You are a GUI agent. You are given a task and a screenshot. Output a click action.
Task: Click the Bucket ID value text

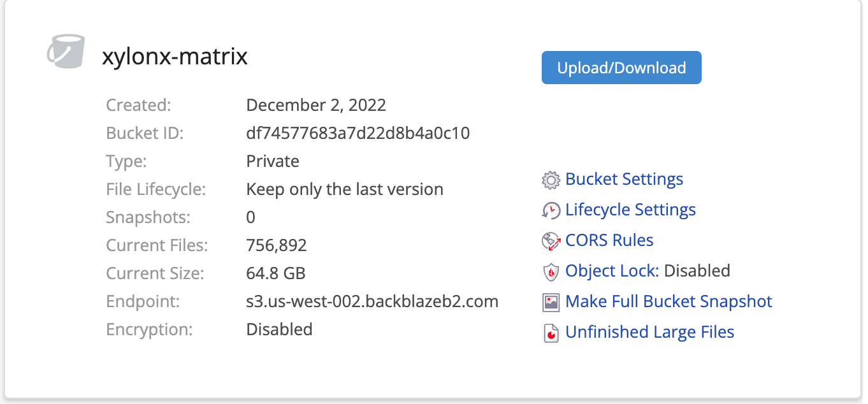[x=358, y=133]
